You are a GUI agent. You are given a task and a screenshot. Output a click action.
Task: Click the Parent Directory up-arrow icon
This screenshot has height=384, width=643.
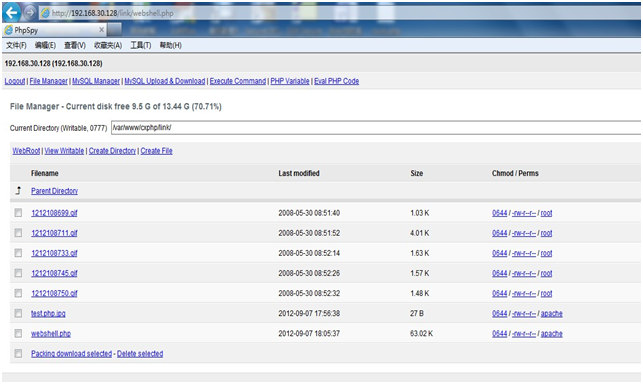tap(18, 190)
